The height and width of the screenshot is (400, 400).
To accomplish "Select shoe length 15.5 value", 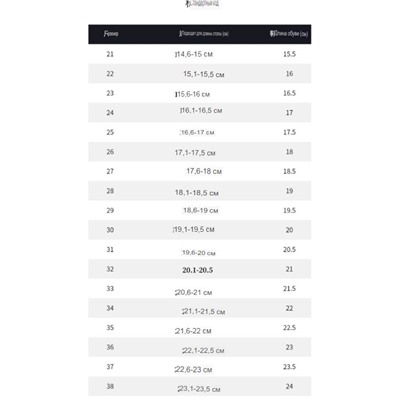I will (x=289, y=54).
